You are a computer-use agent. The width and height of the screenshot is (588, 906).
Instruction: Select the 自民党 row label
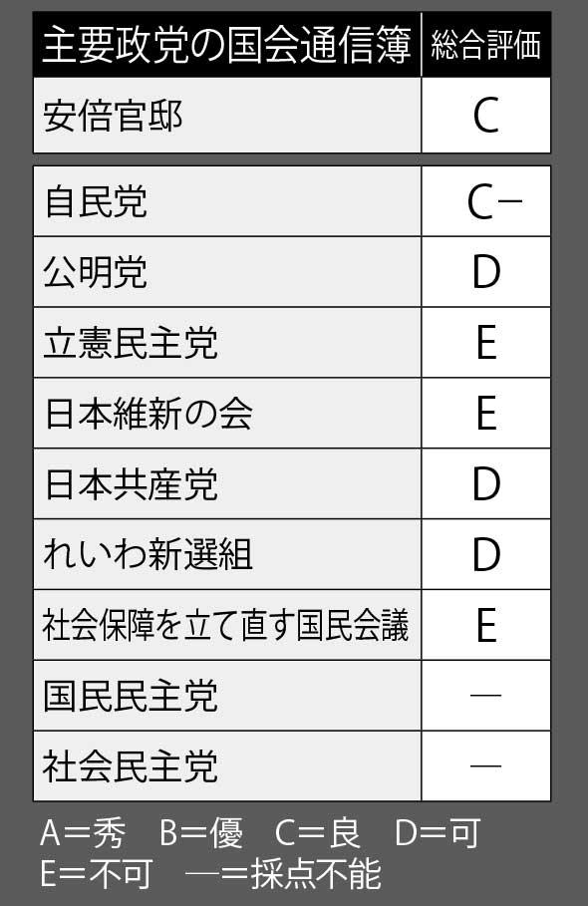(96, 201)
